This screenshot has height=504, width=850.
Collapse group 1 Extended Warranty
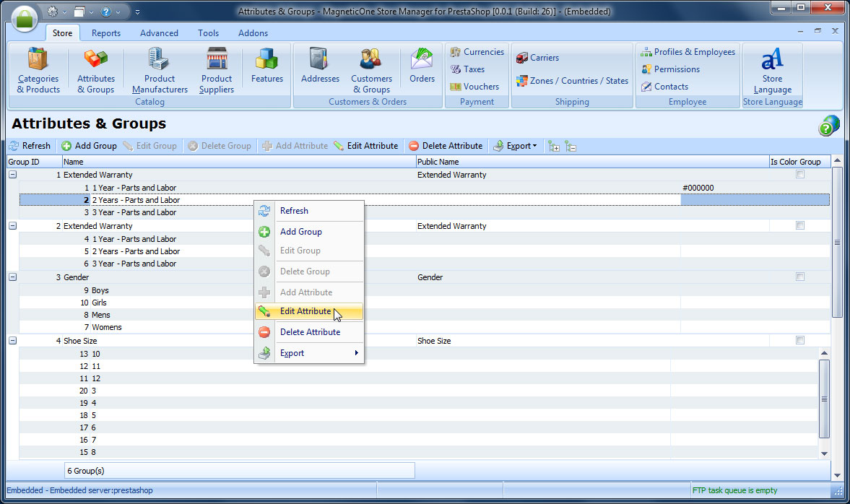tap(12, 175)
